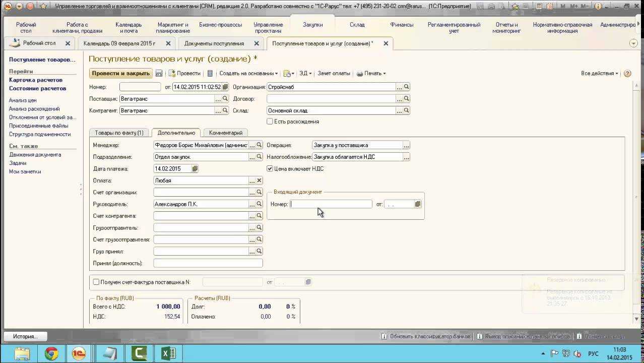
Task: Open search icon for Менеджер field
Action: point(260,145)
